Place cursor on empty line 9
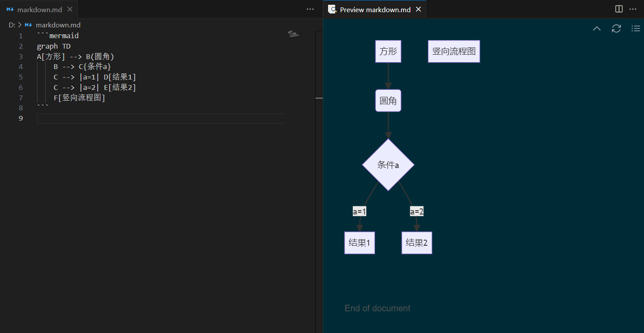Viewport: 644px width, 333px height. tap(161, 119)
